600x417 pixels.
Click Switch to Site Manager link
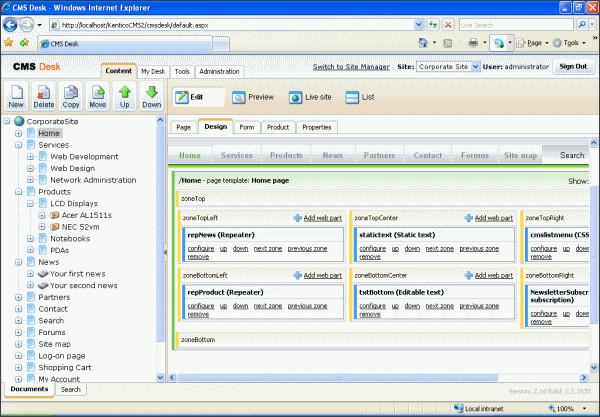pos(351,67)
